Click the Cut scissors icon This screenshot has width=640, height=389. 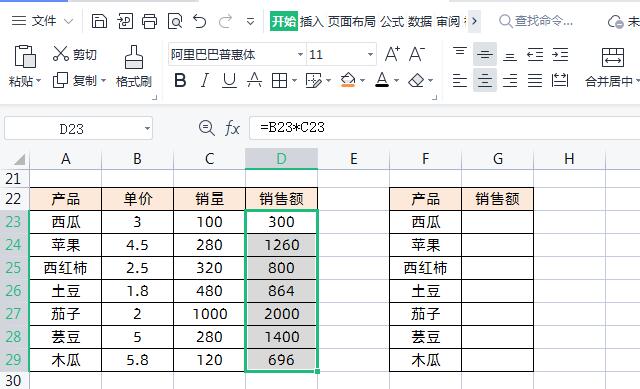coord(61,53)
